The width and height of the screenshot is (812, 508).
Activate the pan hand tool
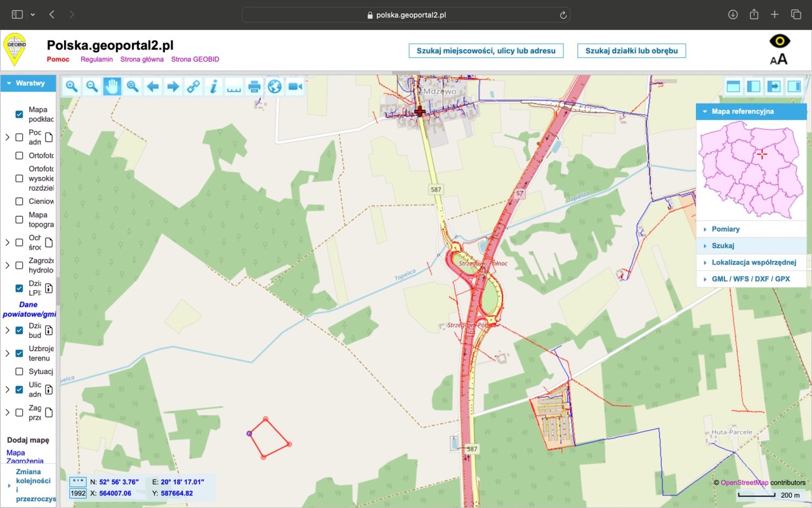point(112,86)
